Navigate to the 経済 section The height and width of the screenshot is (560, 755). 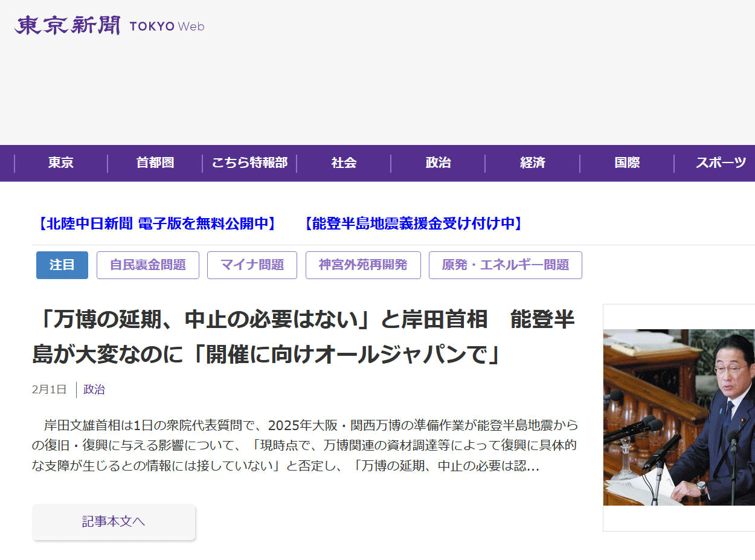coord(532,163)
